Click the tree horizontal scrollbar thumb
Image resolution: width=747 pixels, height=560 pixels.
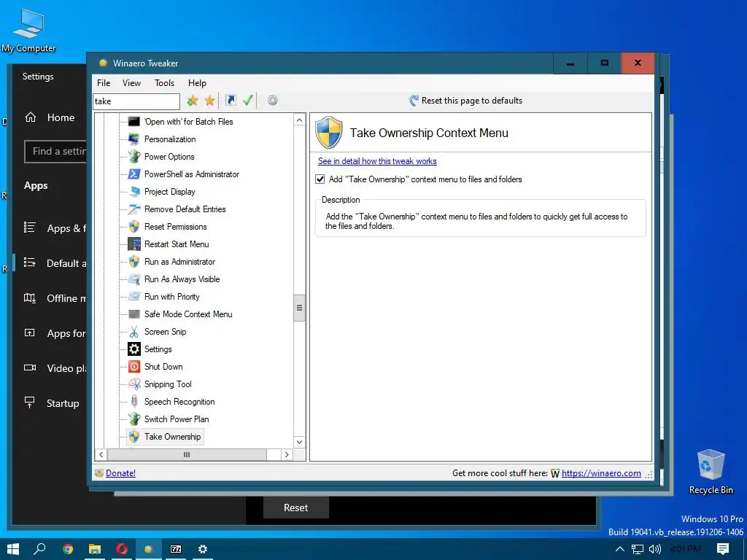coord(187,455)
